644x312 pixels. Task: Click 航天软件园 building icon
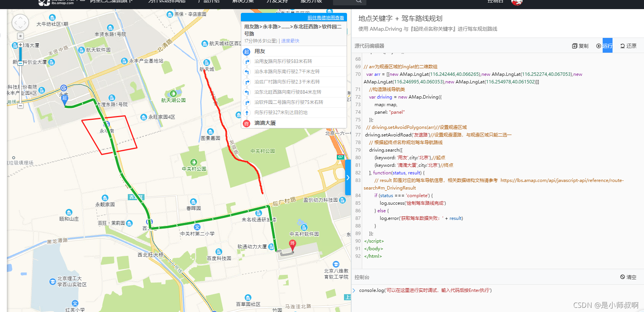tap(81, 50)
